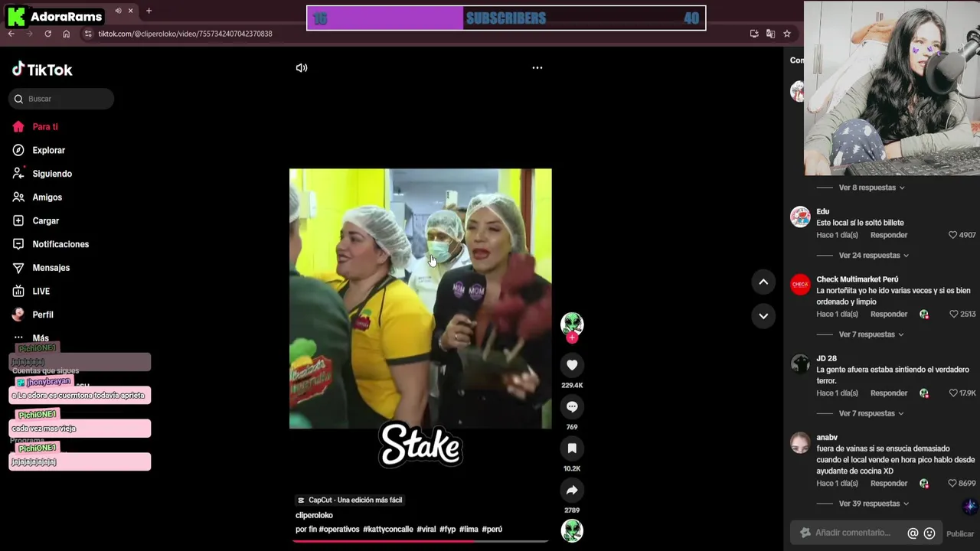Open Edu's profile avatar
980x551 pixels.
point(800,217)
